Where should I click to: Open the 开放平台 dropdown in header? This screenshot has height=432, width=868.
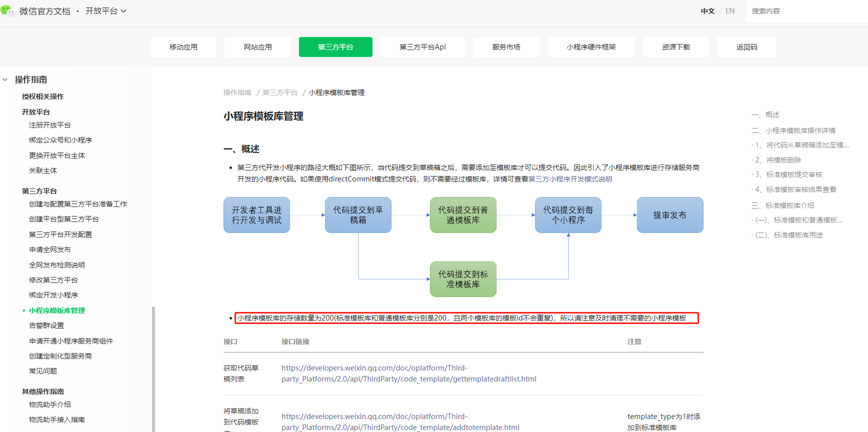(x=106, y=11)
